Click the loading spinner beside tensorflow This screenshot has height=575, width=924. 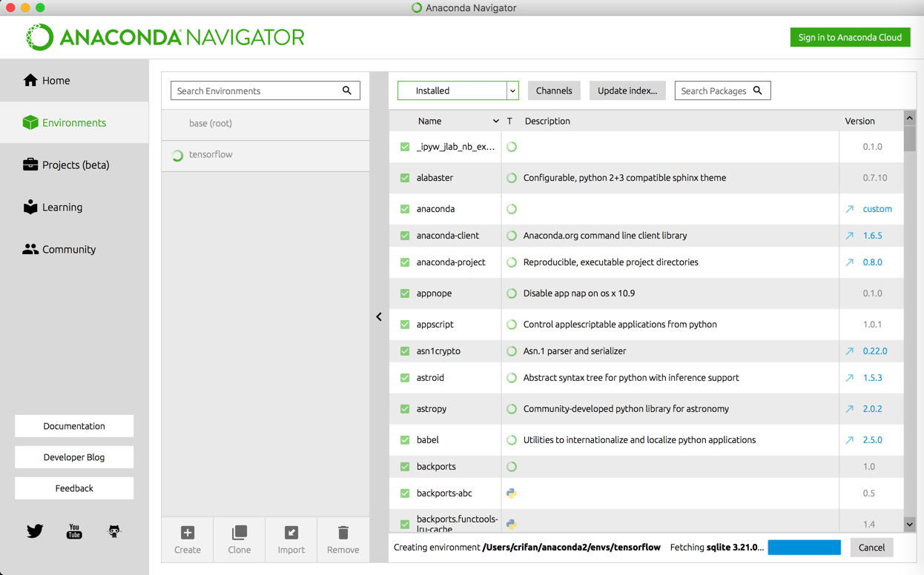(178, 155)
